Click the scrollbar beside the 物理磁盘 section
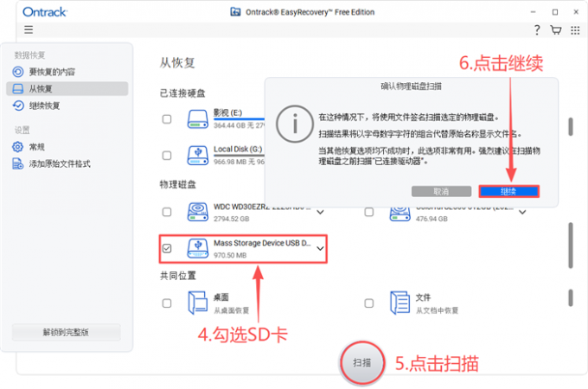The height and width of the screenshot is (389, 588). point(571,246)
